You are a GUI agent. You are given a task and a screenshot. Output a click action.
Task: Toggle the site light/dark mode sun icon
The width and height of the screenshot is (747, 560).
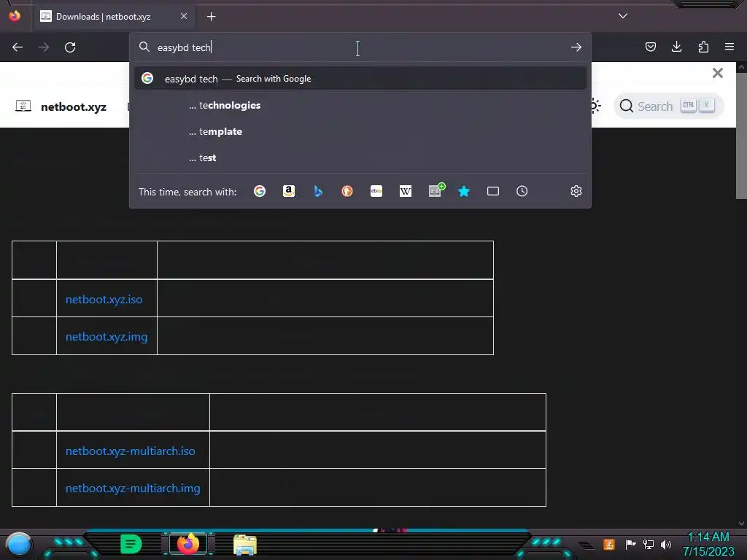tap(595, 106)
